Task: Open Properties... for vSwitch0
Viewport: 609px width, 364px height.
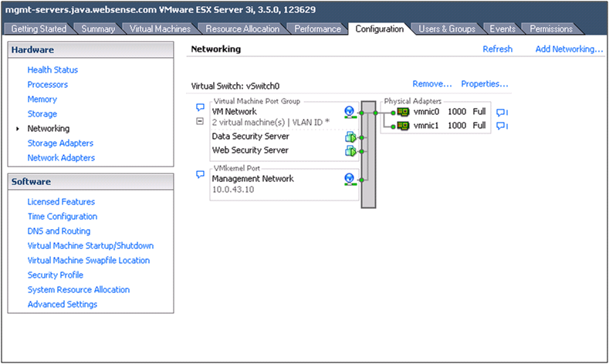Action: (484, 84)
